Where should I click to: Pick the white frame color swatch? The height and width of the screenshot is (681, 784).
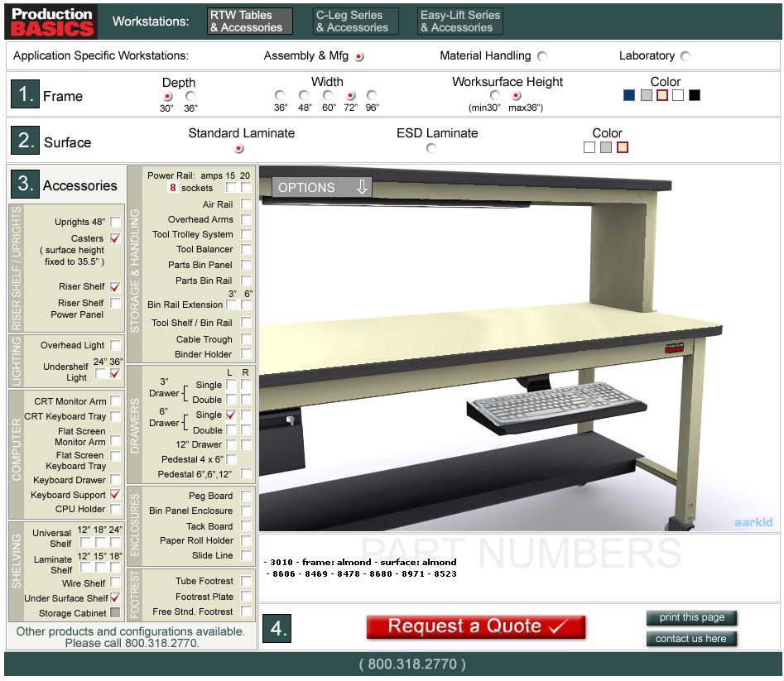tap(678, 95)
